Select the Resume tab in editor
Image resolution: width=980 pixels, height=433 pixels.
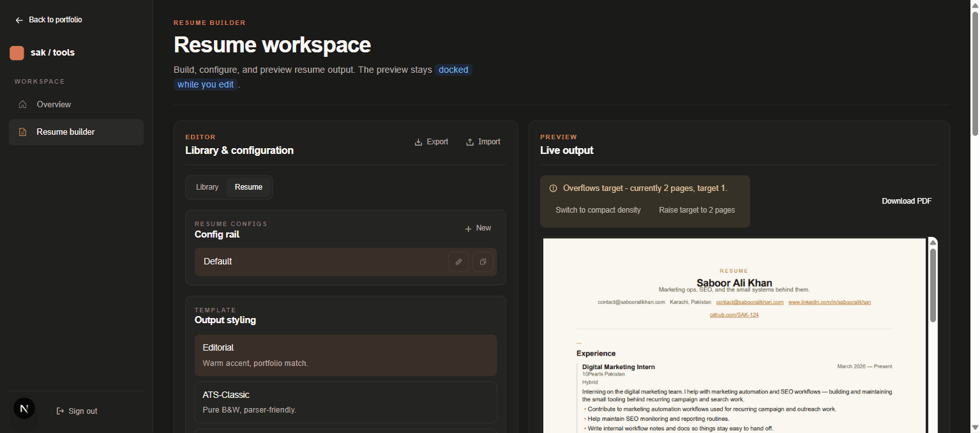point(248,187)
